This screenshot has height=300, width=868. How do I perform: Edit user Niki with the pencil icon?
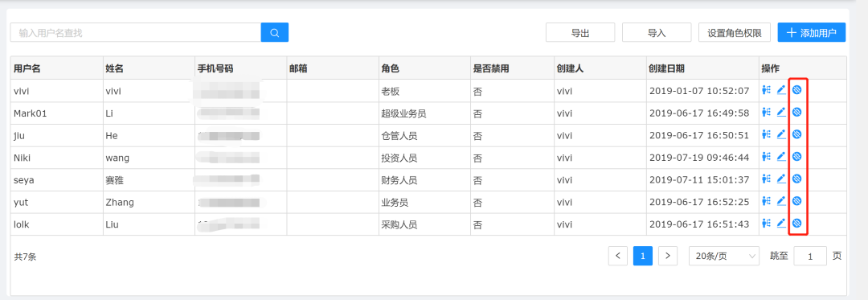781,157
